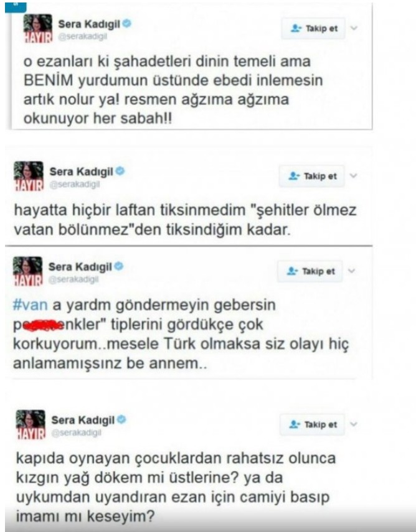Click verified badge in the #van tweet header

(119, 267)
